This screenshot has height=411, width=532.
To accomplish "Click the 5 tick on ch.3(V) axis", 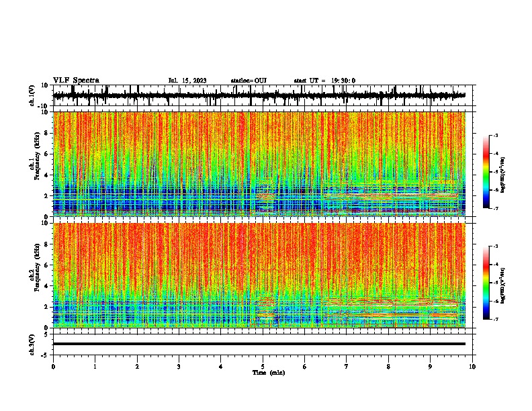I will click(x=47, y=334).
